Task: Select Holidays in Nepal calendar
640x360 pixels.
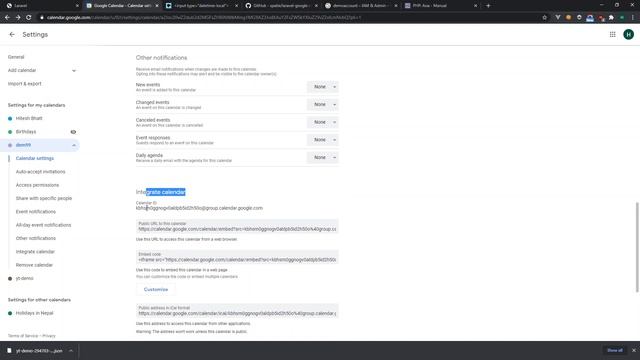Action: point(34,313)
